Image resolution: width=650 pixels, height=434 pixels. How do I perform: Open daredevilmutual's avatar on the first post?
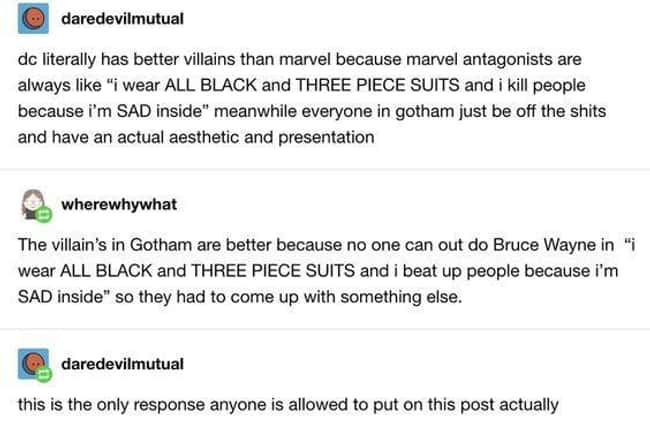pyautogui.click(x=33, y=18)
